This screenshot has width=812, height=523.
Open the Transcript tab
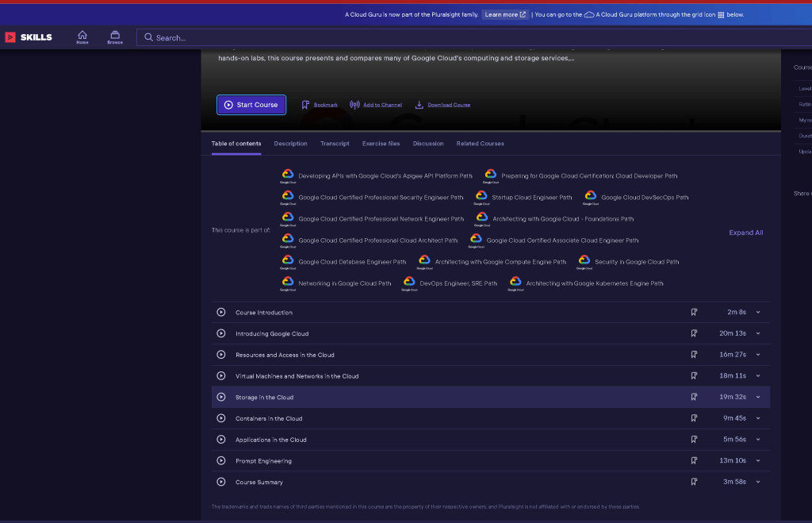(x=335, y=144)
